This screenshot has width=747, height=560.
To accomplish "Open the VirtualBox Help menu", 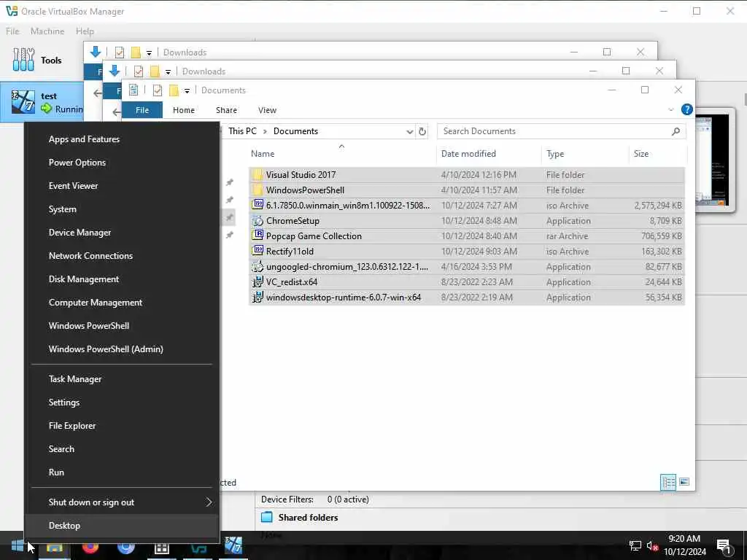I will point(85,31).
